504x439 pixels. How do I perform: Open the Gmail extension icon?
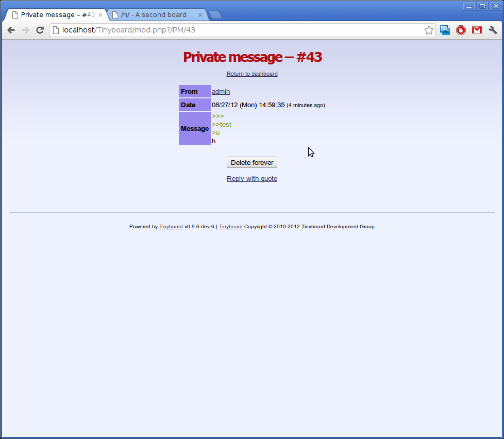tap(477, 30)
